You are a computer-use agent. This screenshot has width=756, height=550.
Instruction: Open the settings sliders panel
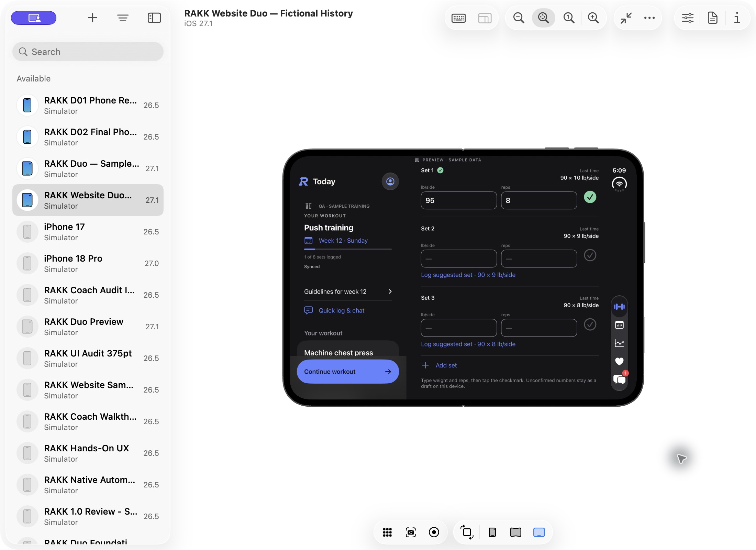688,18
